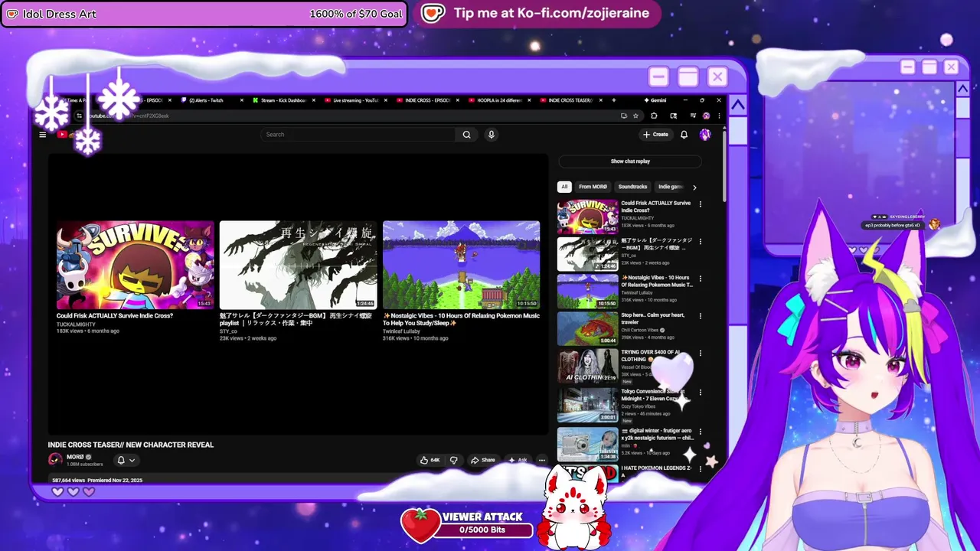Select the Indie games filter chip
This screenshot has width=980, height=551.
(670, 187)
